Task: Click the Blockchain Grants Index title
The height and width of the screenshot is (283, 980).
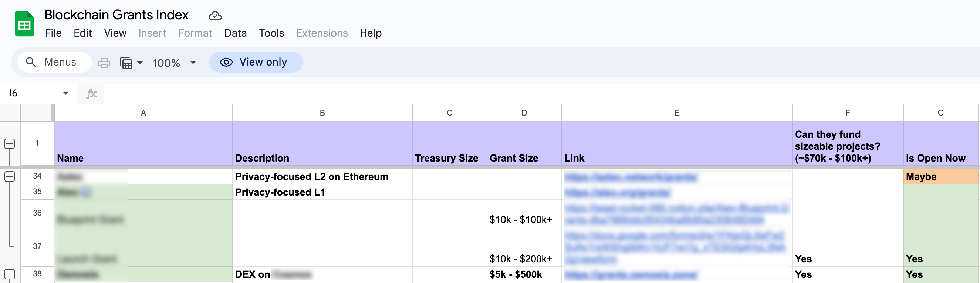Action: pos(116,15)
